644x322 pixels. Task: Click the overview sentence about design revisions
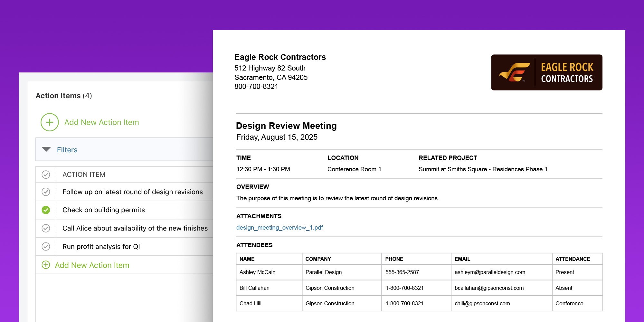coord(338,198)
